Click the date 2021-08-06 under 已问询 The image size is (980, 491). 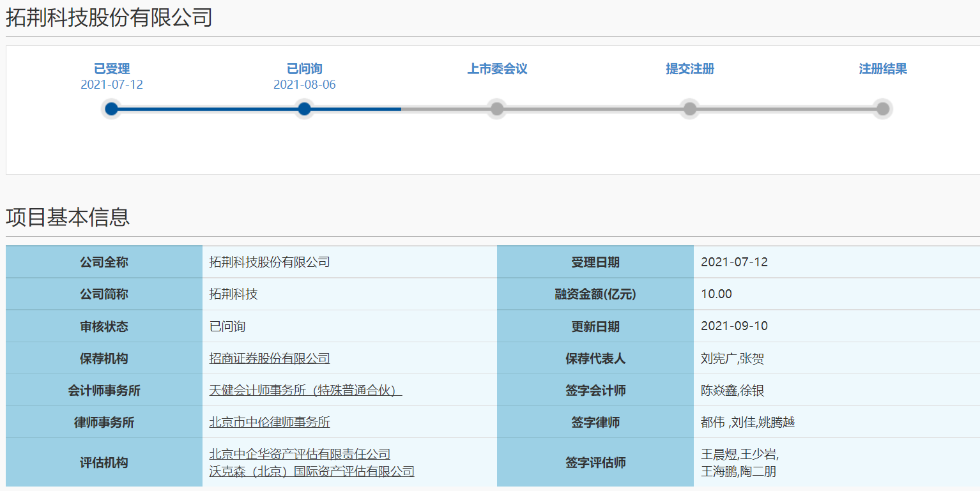pos(305,85)
